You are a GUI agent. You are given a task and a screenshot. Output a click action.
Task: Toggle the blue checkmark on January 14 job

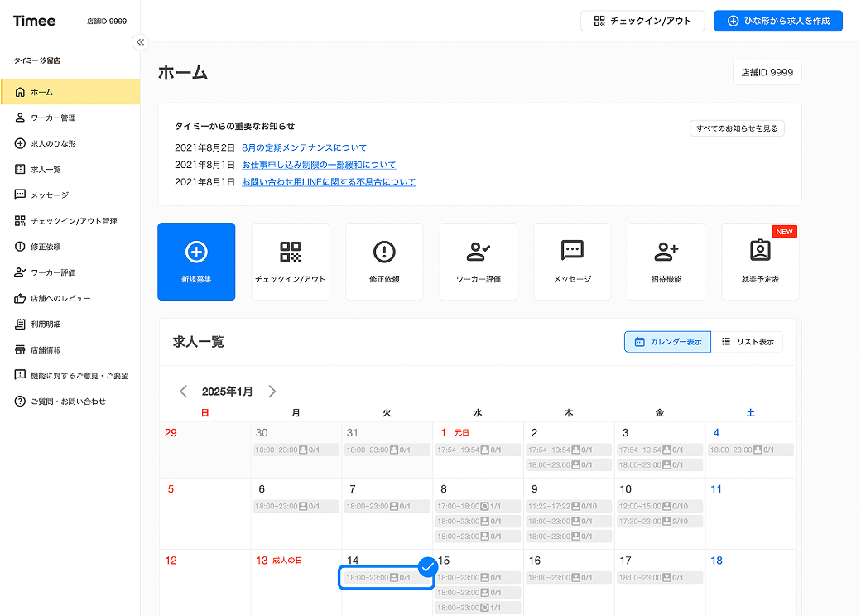tap(427, 568)
